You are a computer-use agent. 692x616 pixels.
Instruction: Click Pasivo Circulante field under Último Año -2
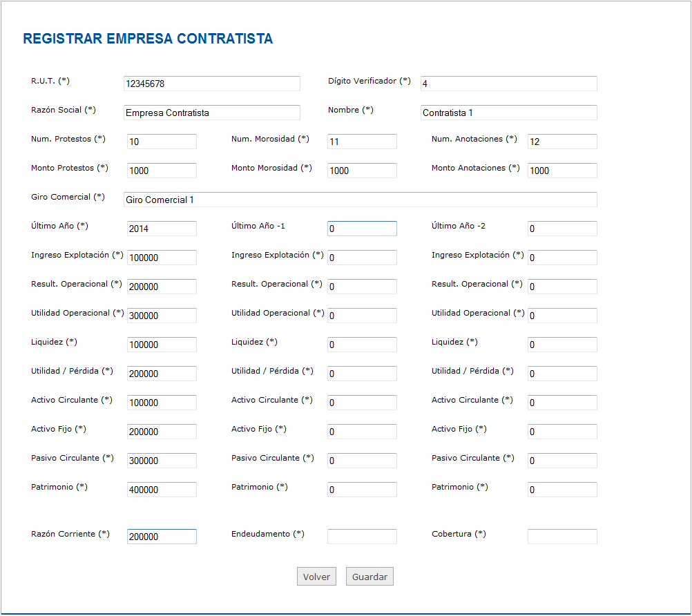(562, 461)
